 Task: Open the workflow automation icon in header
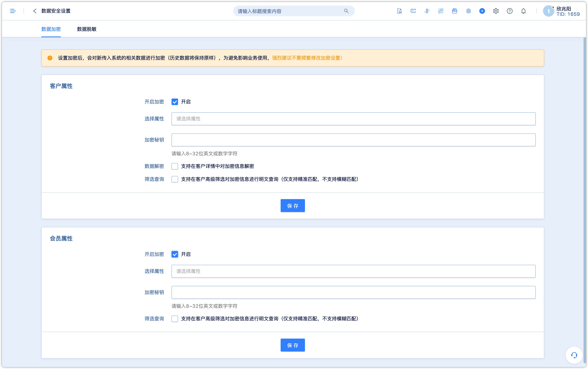(427, 11)
